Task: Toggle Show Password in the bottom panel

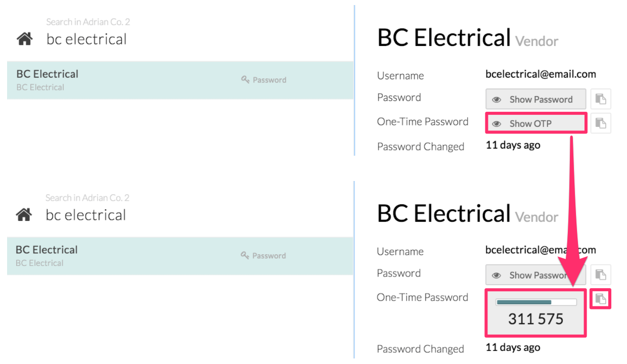Action: 536,275
